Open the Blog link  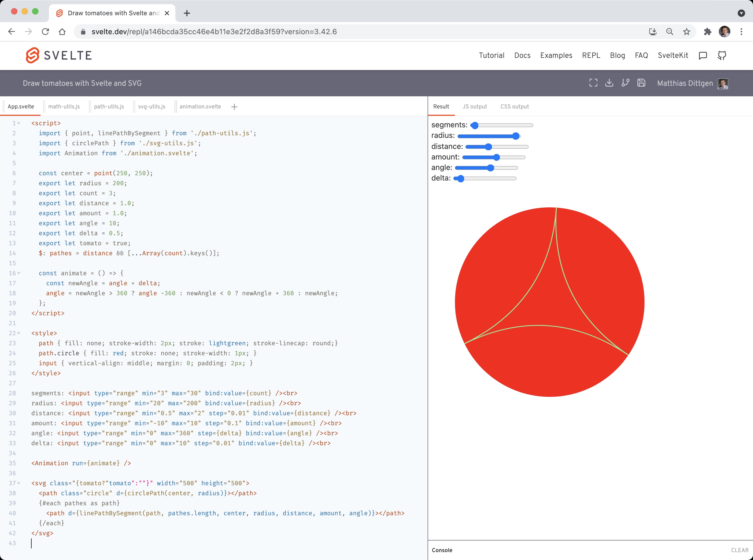(617, 55)
